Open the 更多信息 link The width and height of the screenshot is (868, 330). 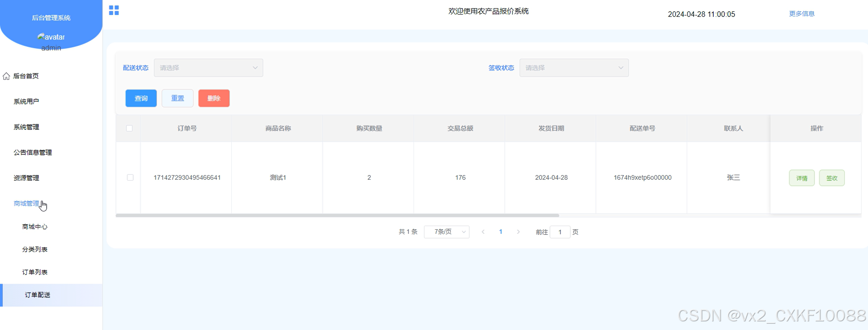coord(802,14)
